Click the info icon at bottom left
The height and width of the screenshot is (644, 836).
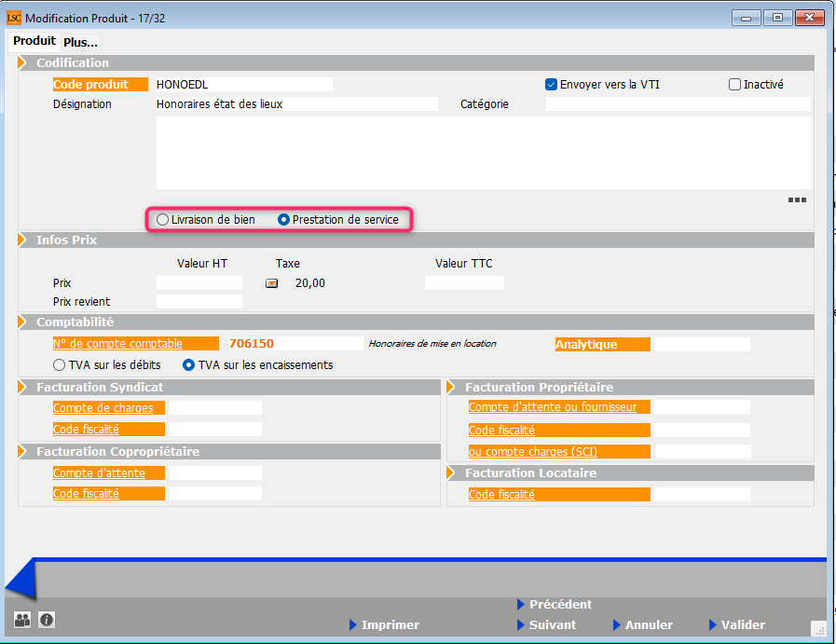click(47, 619)
